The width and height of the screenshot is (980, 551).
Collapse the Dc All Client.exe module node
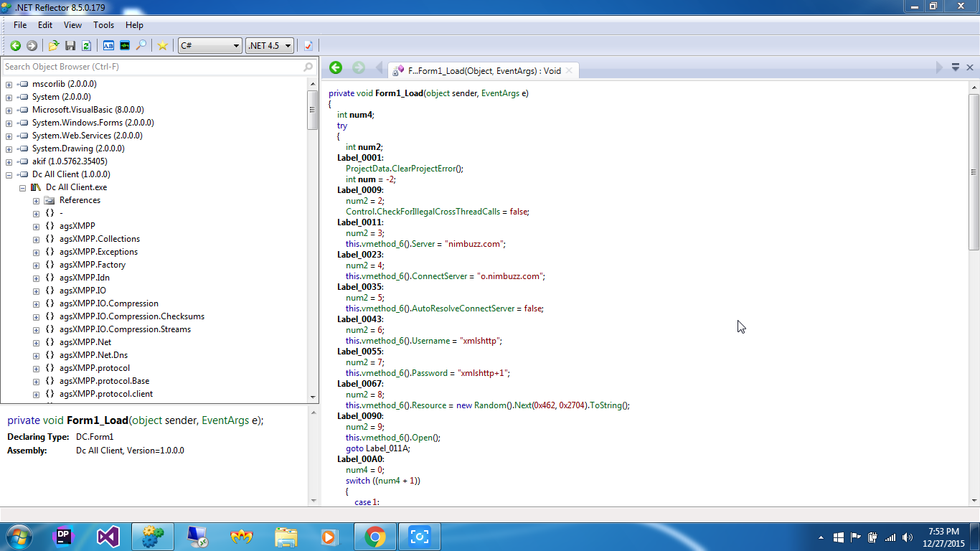(x=22, y=187)
